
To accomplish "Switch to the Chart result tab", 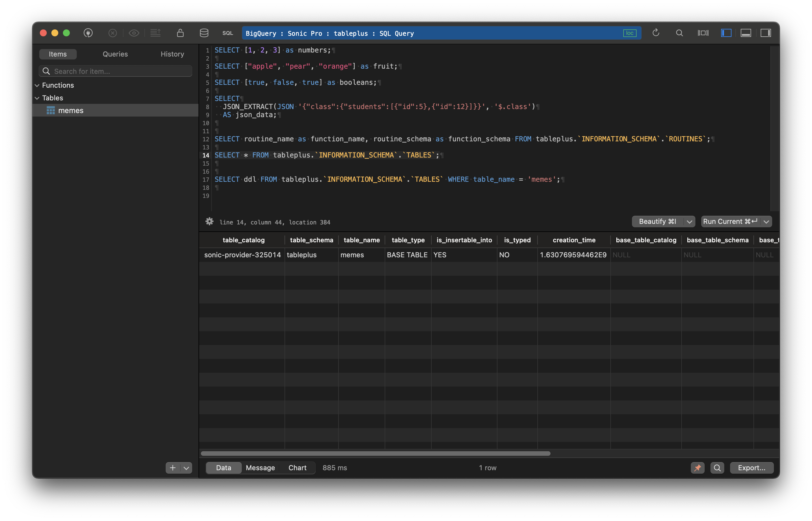I will click(297, 468).
